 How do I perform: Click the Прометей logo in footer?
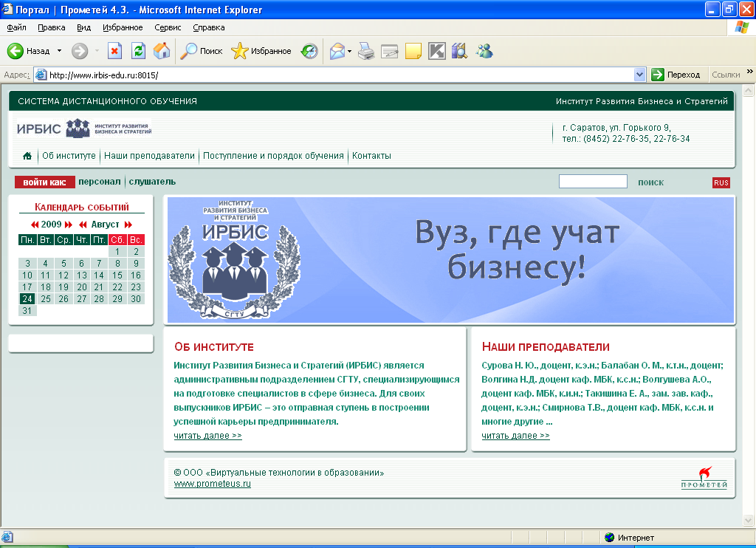tap(704, 478)
